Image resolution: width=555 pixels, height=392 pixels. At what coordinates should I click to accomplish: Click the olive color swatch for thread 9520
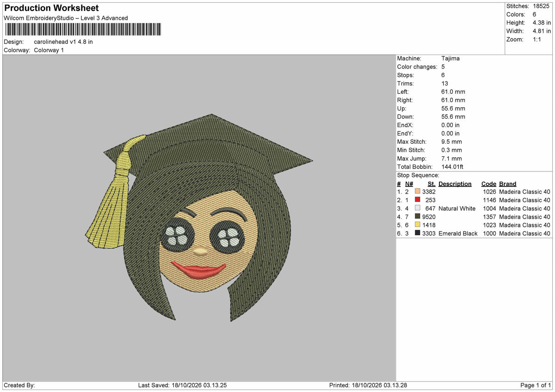[x=418, y=217]
